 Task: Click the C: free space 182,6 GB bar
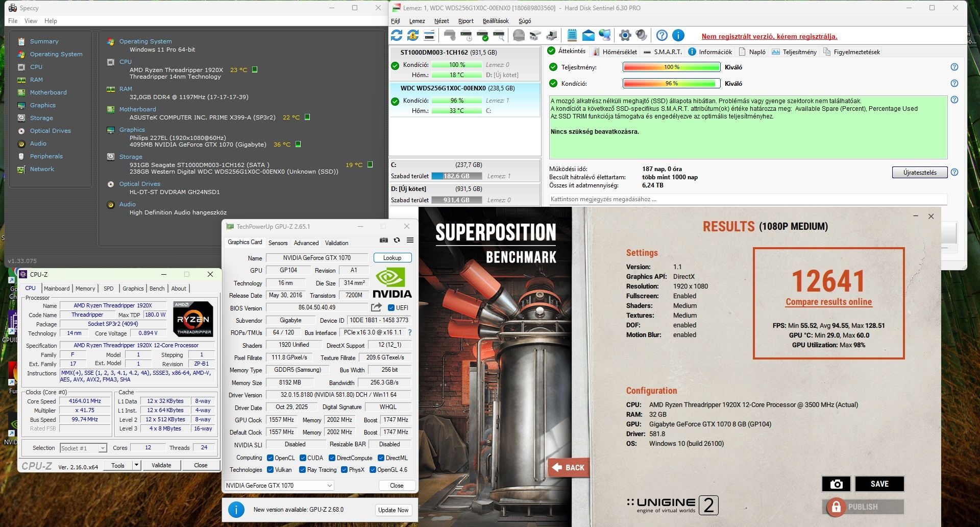click(x=457, y=176)
